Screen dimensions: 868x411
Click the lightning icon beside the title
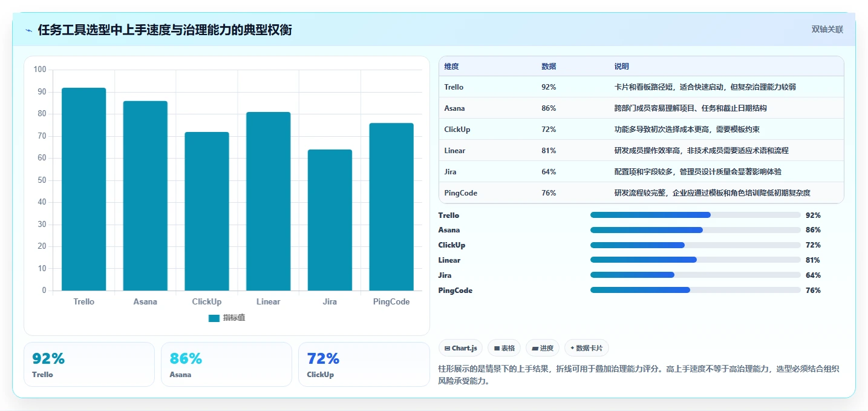(x=28, y=30)
